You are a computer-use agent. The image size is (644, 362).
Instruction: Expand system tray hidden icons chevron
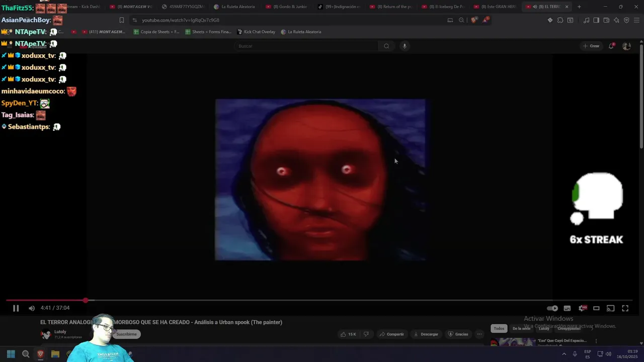(564, 354)
